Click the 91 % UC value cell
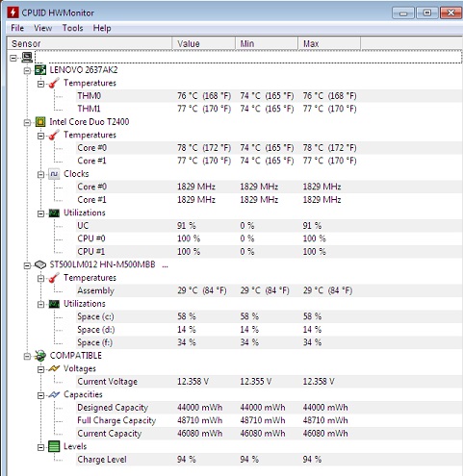Screen dimensions: 463x476 click(187, 226)
